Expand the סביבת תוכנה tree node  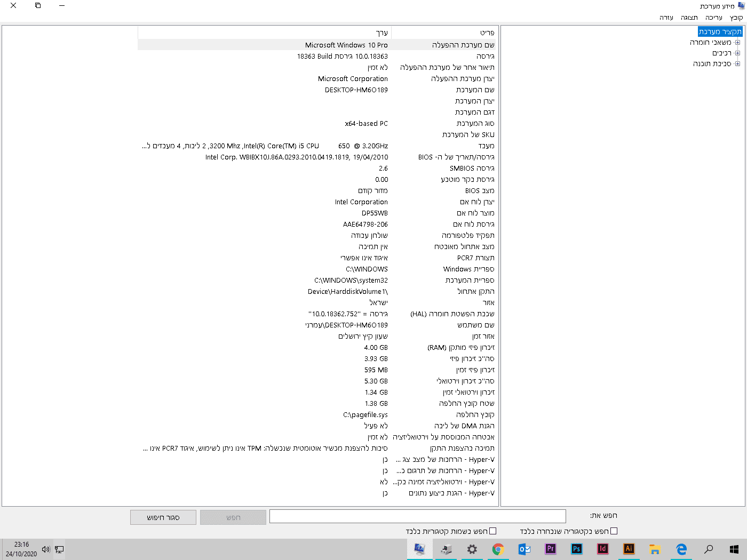(x=737, y=63)
